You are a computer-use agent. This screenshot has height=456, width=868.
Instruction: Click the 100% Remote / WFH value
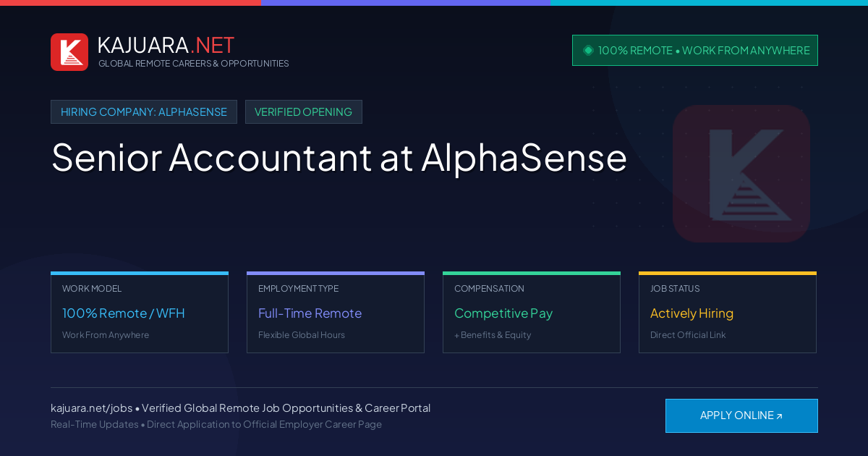[x=124, y=313]
